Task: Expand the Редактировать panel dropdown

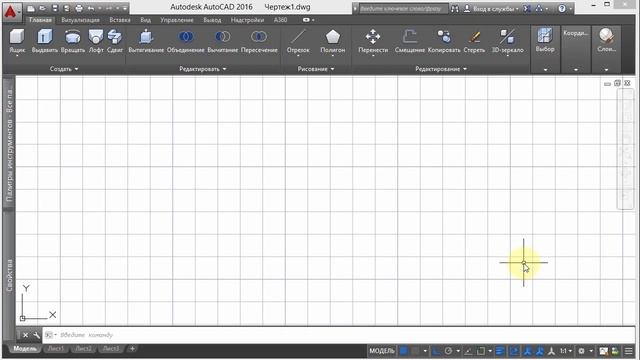Action: (202, 69)
